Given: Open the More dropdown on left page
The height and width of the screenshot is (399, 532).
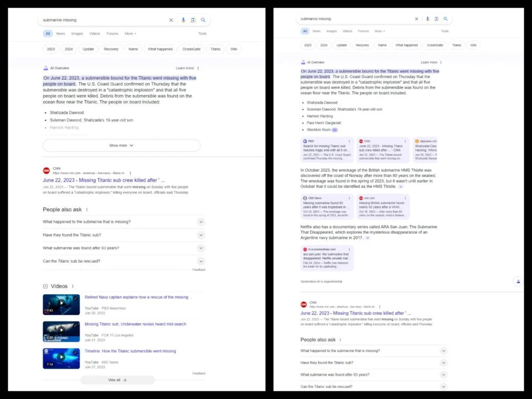Looking at the screenshot, I should pos(130,34).
